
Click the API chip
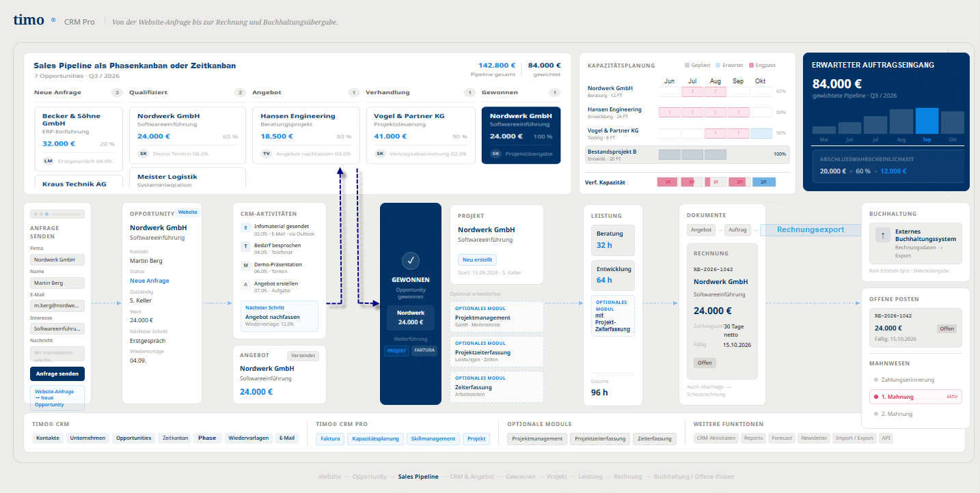tap(886, 438)
